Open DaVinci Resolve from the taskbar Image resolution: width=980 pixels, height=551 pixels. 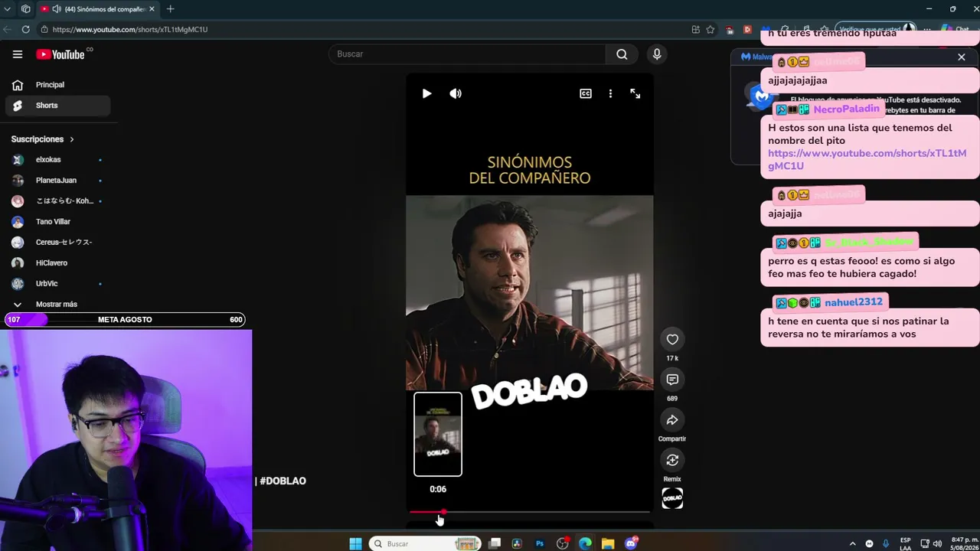pos(517,543)
